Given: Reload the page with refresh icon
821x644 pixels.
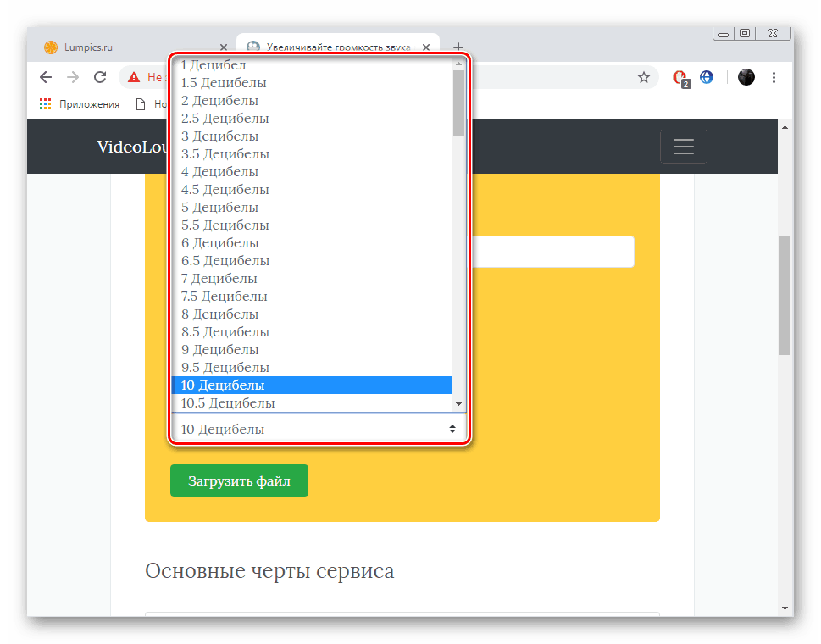Looking at the screenshot, I should click(100, 77).
